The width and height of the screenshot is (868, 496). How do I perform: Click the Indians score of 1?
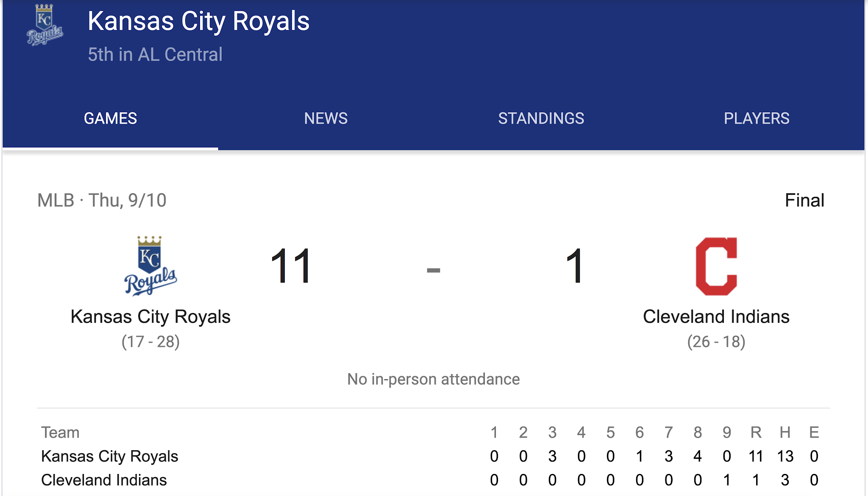coord(575,266)
